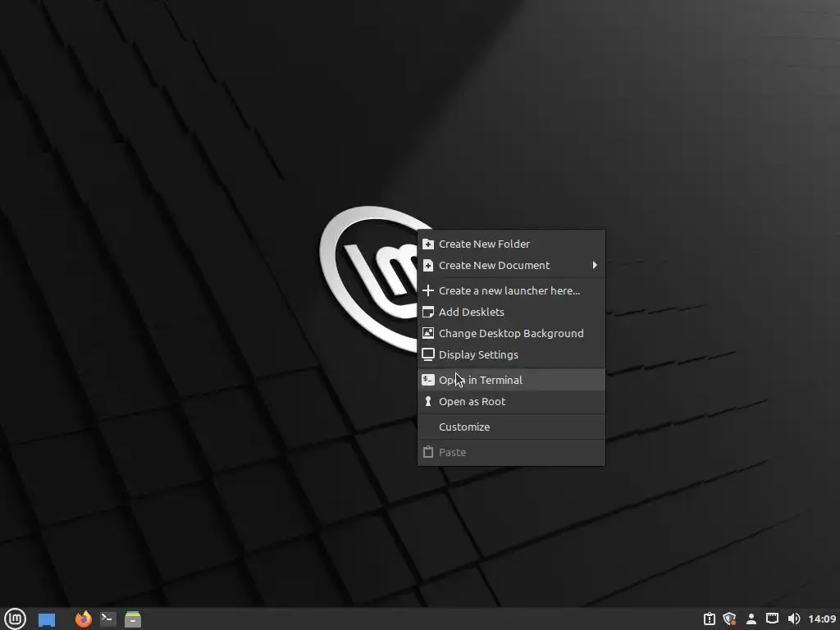The height and width of the screenshot is (630, 840).
Task: Open Display Settings from context menu
Action: (x=511, y=354)
